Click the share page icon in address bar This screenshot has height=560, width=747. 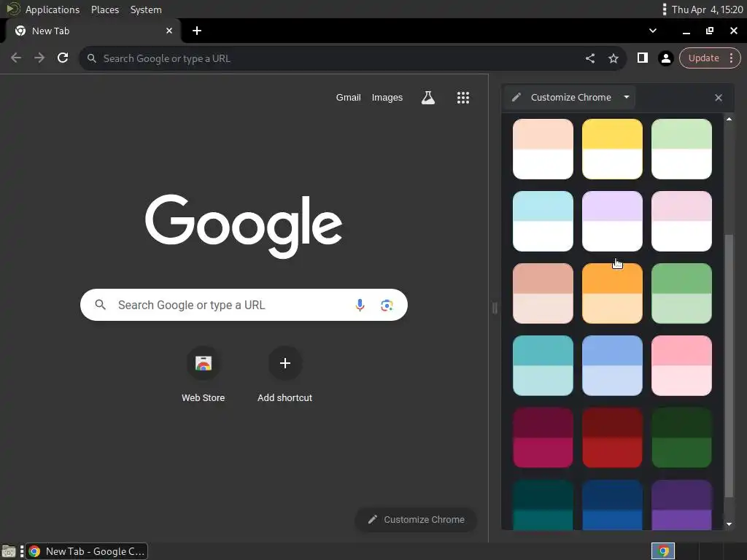589,58
